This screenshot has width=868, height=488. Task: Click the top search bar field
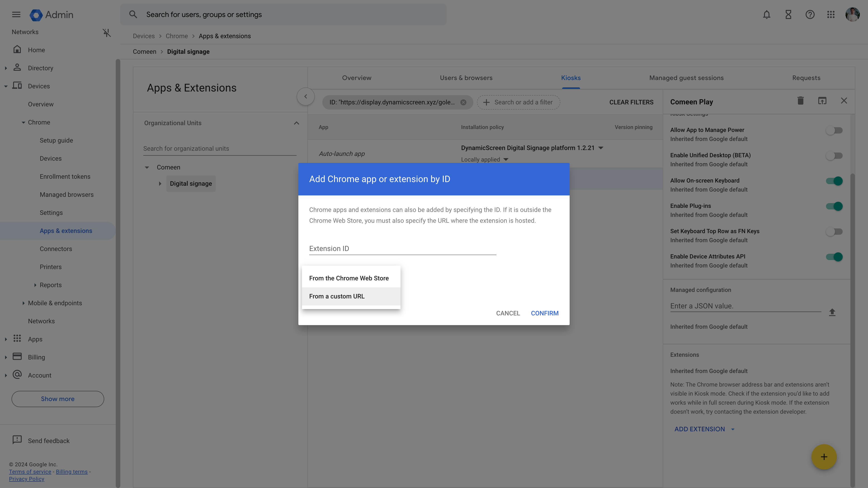(x=283, y=14)
